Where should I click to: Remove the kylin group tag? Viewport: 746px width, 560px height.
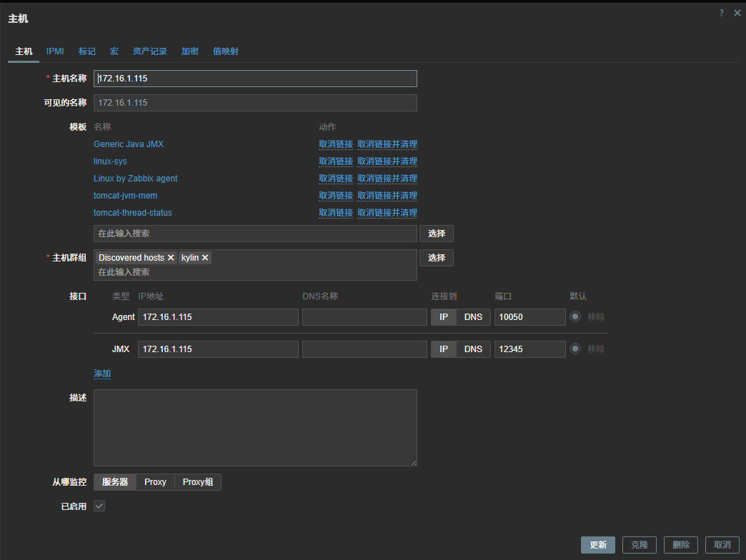[x=205, y=258]
